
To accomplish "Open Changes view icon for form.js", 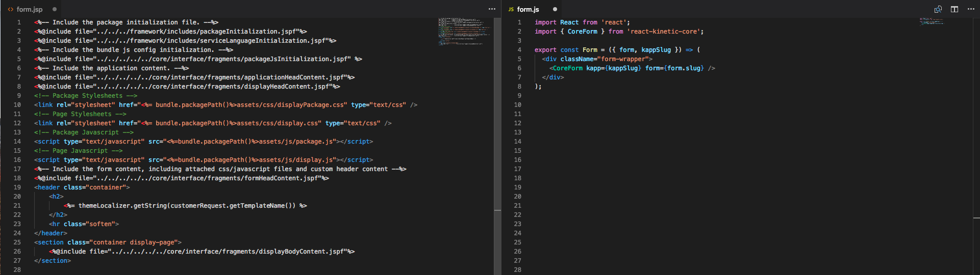I will point(938,9).
